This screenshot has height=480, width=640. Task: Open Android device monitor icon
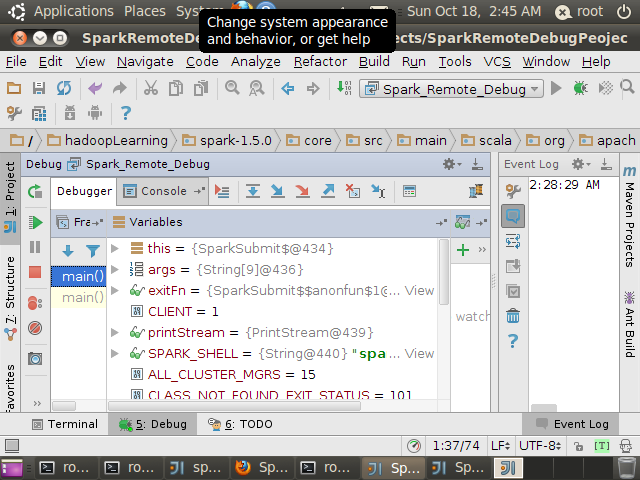coord(95,113)
